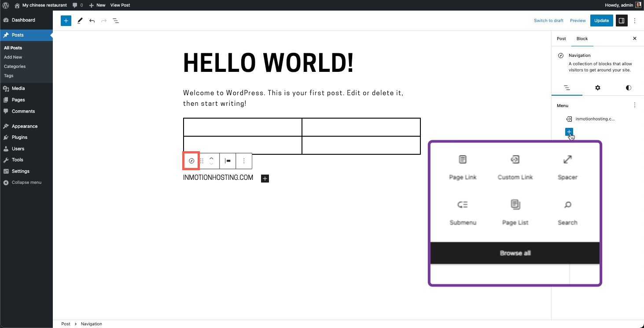Click the blue add block button under Menu
The height and width of the screenshot is (328, 644).
[569, 132]
